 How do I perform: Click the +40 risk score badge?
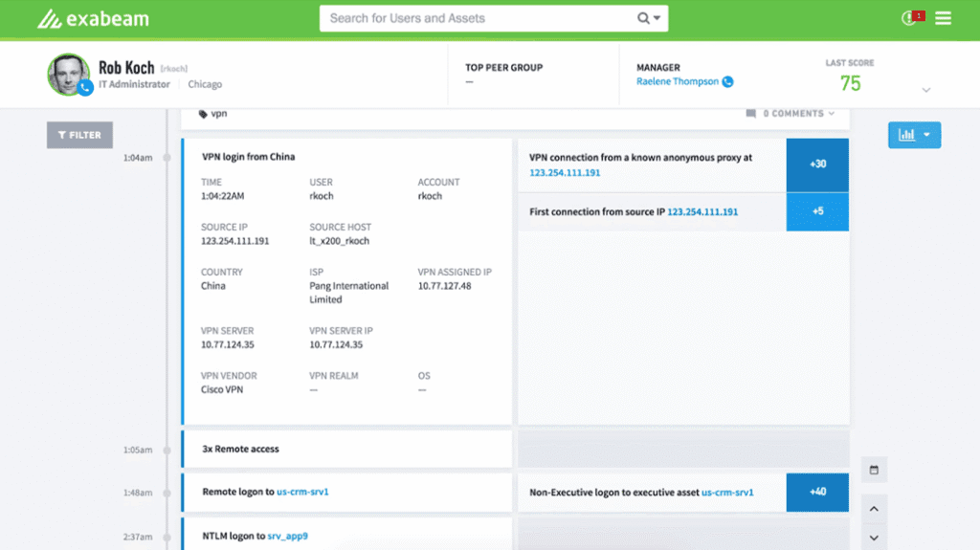tap(817, 492)
